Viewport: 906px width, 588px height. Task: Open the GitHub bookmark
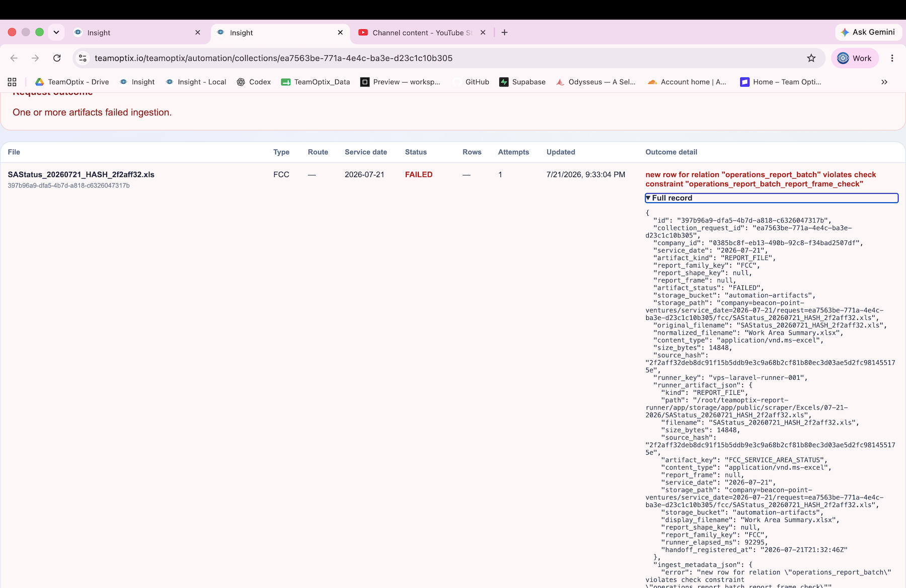click(471, 82)
